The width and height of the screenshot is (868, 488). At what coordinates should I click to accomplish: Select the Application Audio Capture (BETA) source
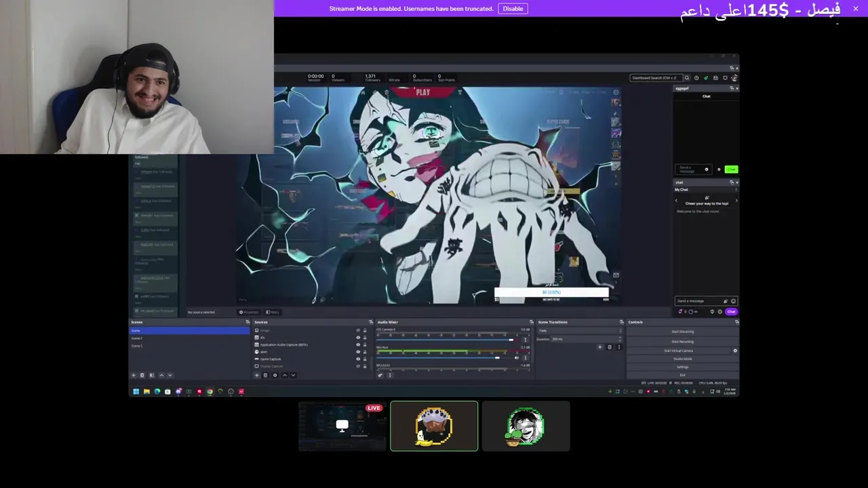(x=311, y=344)
